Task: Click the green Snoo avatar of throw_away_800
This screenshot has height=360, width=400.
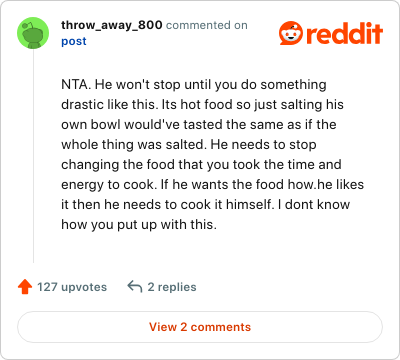Action: [x=33, y=33]
